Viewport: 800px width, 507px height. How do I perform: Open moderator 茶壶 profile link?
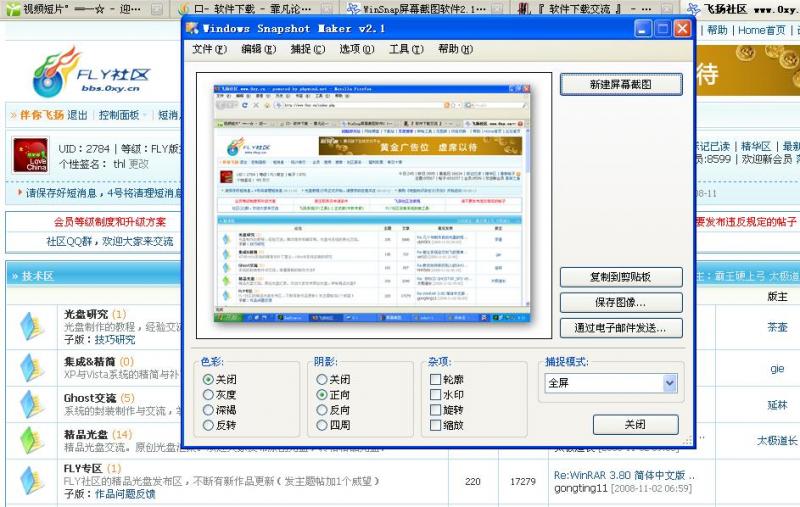click(x=778, y=327)
